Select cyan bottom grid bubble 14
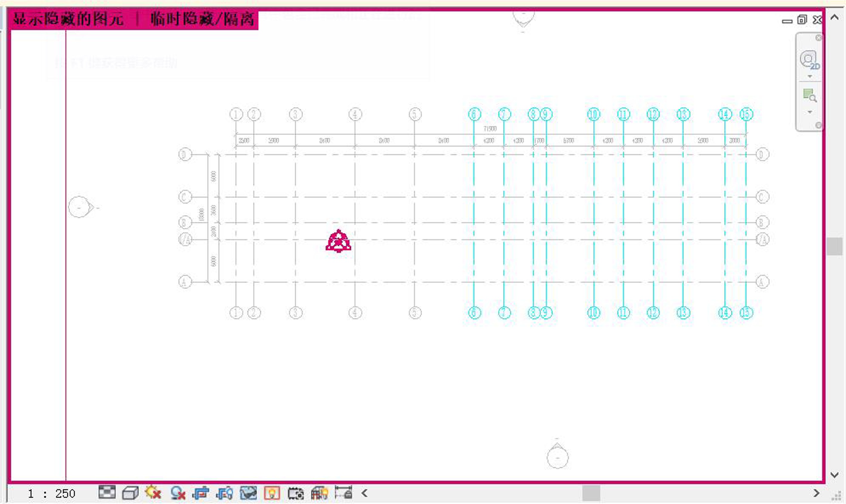846x504 pixels. (x=725, y=313)
